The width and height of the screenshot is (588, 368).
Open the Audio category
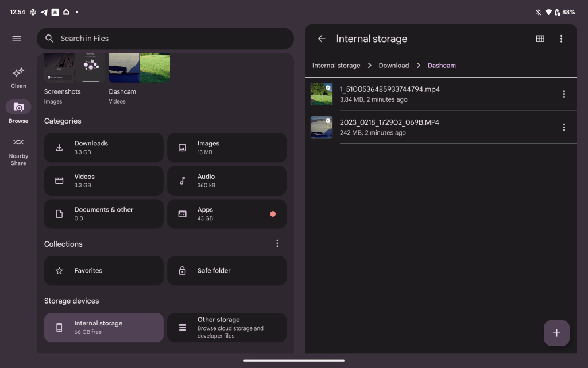(227, 181)
